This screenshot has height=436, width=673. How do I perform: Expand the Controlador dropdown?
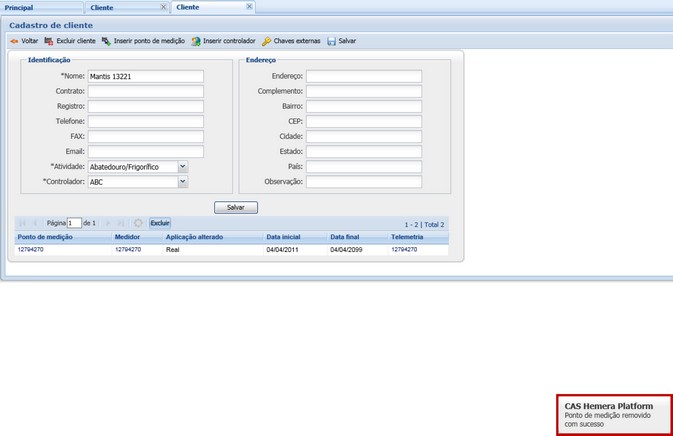(x=182, y=182)
